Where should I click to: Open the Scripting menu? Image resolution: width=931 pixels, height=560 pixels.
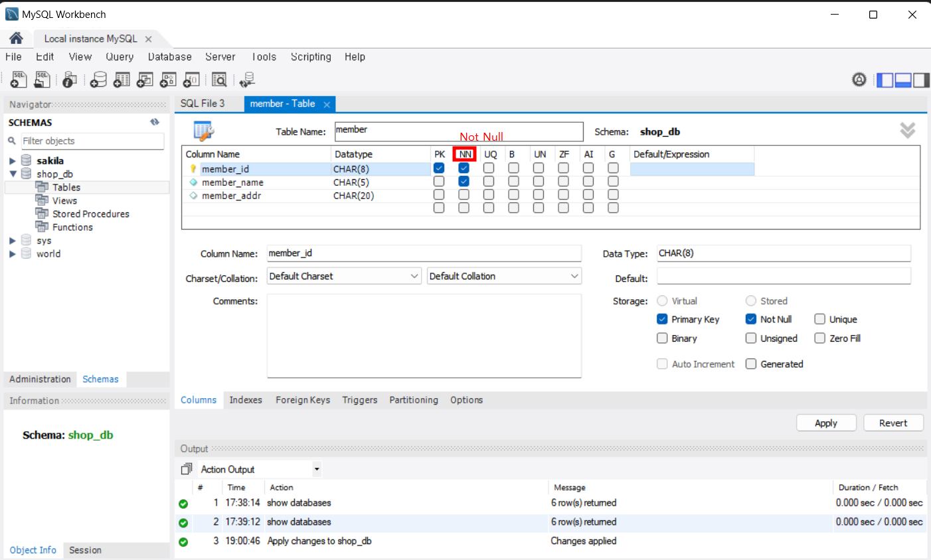pos(311,57)
